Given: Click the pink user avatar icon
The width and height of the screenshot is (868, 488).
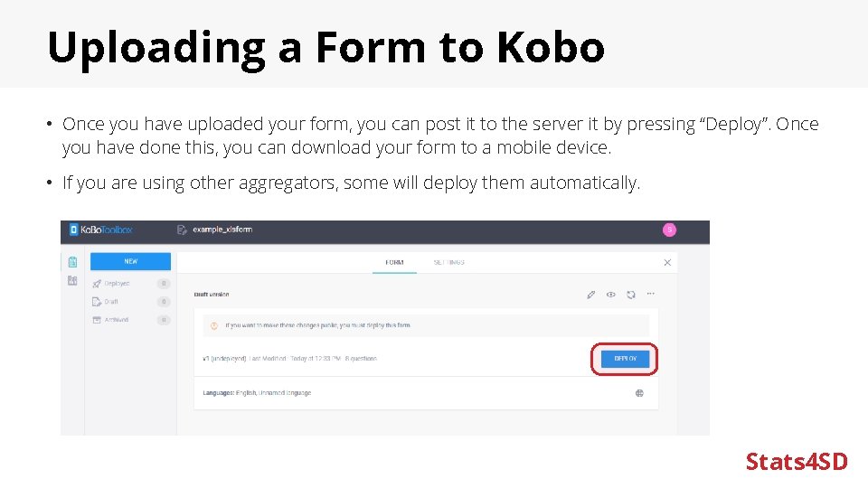Looking at the screenshot, I should (x=669, y=230).
